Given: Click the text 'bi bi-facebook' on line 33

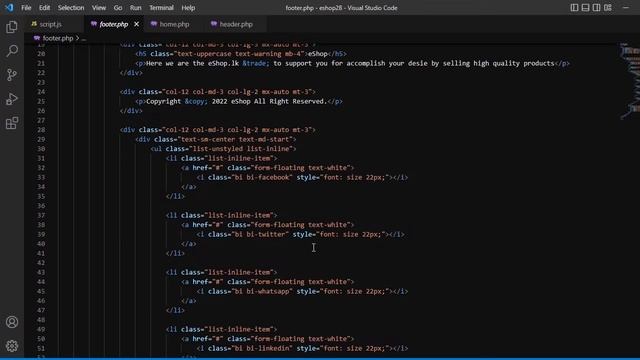Looking at the screenshot, I should (x=262, y=177).
